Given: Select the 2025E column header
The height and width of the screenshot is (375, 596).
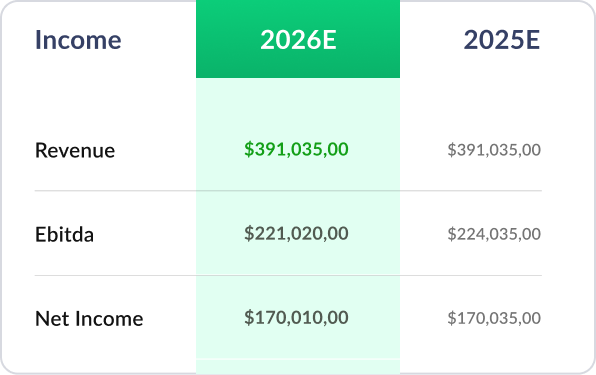Looking at the screenshot, I should (x=502, y=40).
